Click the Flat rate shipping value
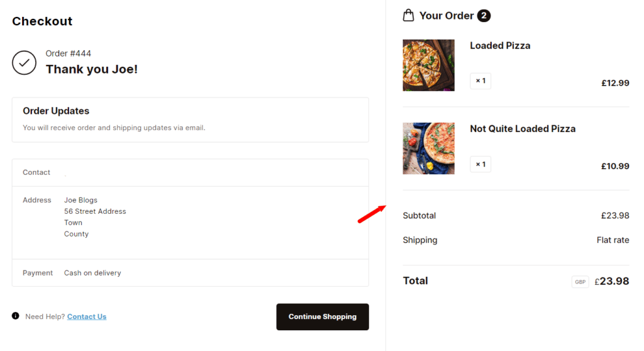The width and height of the screenshot is (644, 351). tap(613, 240)
